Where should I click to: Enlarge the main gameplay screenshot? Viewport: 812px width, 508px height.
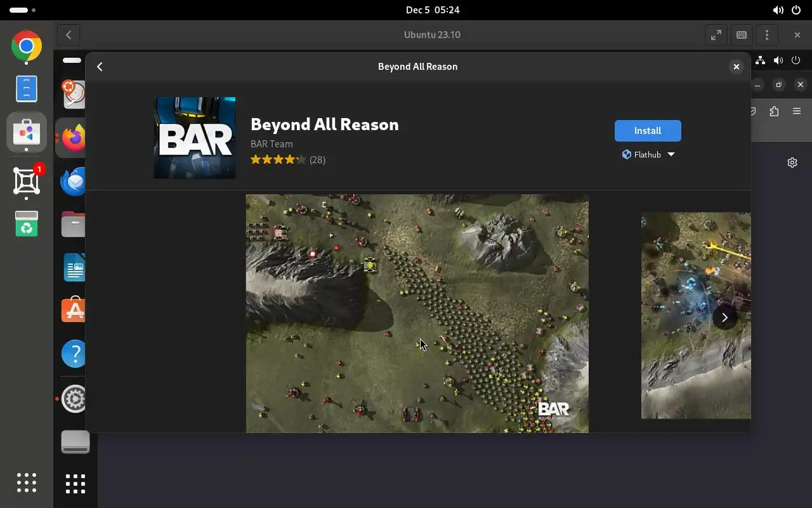pos(417,314)
